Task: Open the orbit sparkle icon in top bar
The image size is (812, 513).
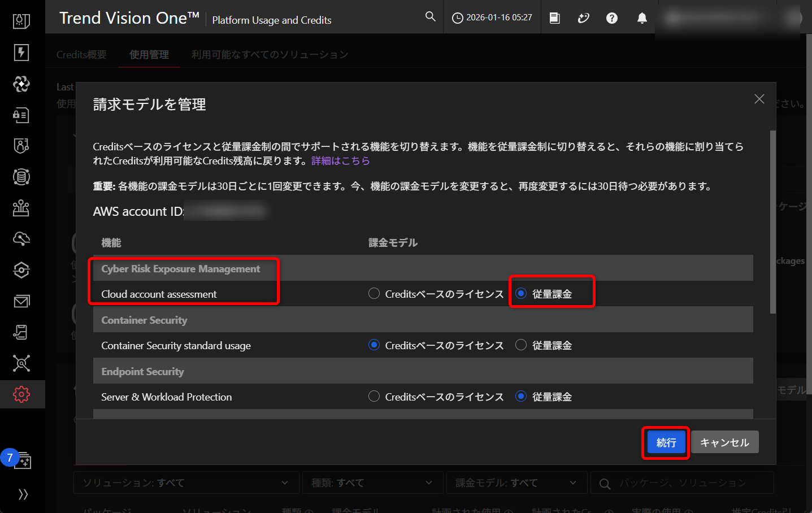Action: point(584,18)
